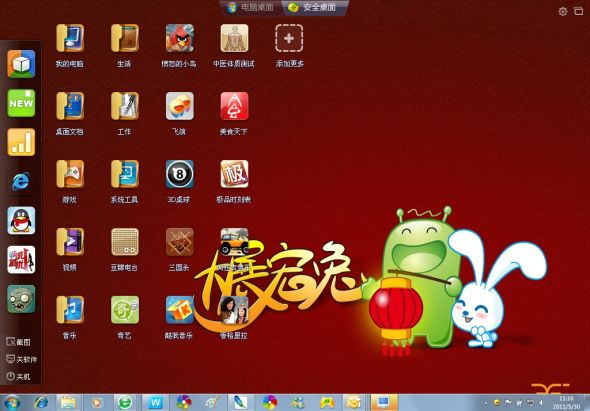Click the volume speaker tray icon
This screenshot has width=590, height=411.
(541, 402)
